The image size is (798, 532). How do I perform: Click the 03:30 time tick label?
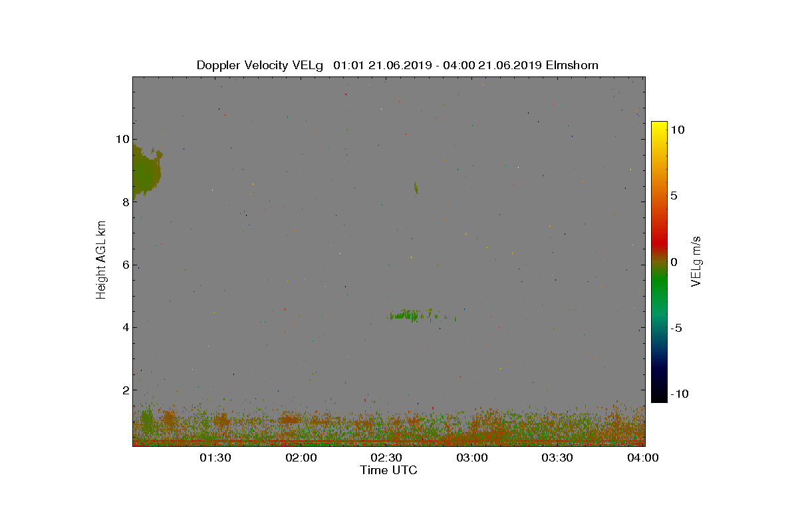pyautogui.click(x=559, y=458)
